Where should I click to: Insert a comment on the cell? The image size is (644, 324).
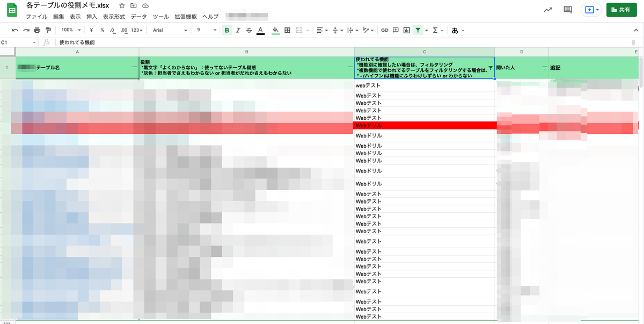[x=395, y=31]
